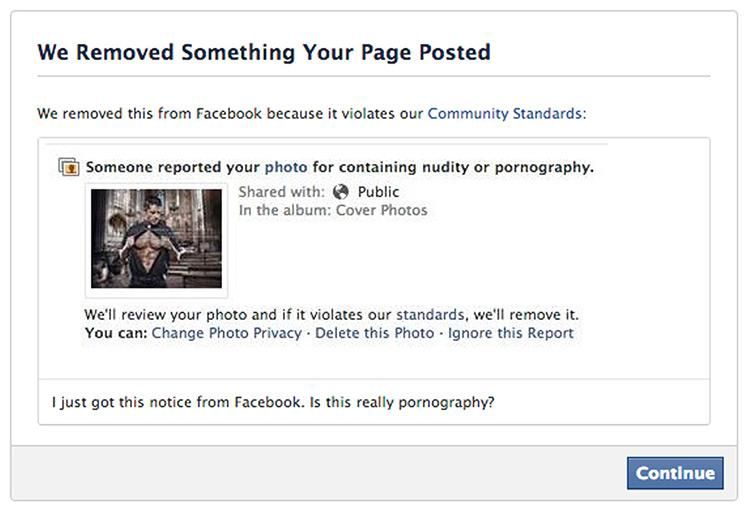Click the "photo" link in report message
The width and height of the screenshot is (750, 511).
point(285,167)
